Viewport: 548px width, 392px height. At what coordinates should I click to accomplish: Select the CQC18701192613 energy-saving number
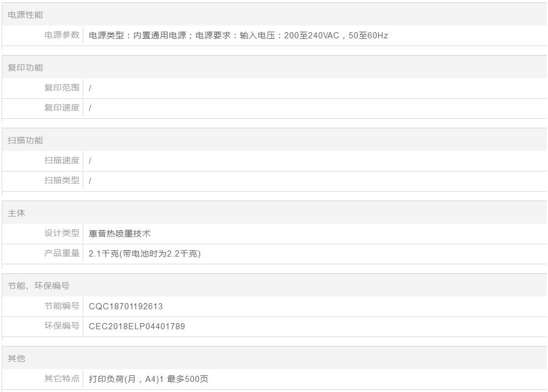tap(126, 306)
